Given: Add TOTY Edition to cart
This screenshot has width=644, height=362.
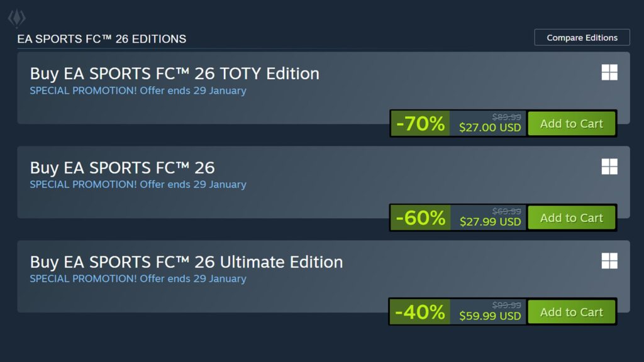Looking at the screenshot, I should pyautogui.click(x=571, y=124).
